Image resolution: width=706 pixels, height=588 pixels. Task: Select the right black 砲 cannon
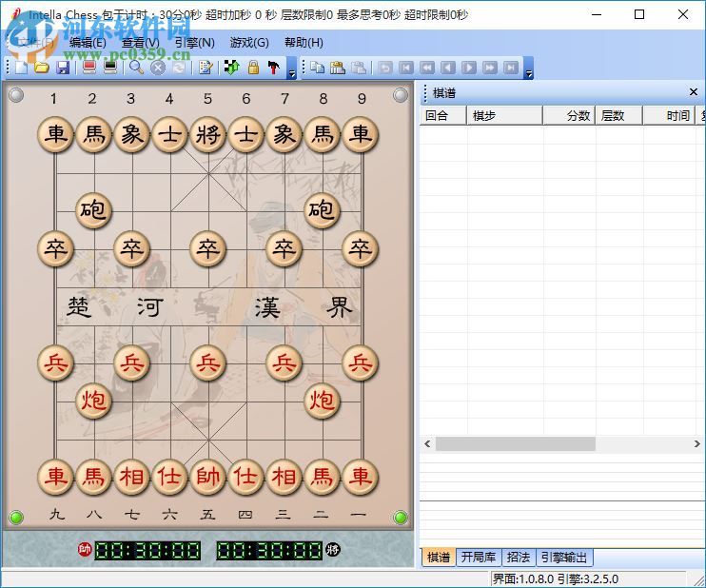[322, 210]
